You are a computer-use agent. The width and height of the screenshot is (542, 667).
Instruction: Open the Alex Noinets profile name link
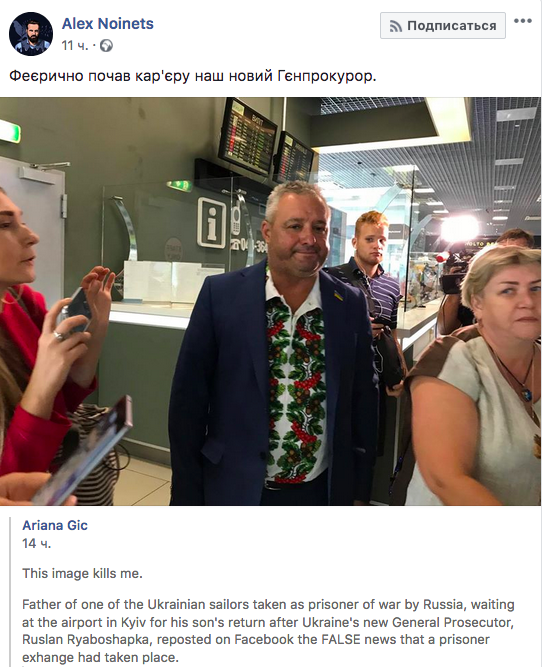tap(108, 23)
